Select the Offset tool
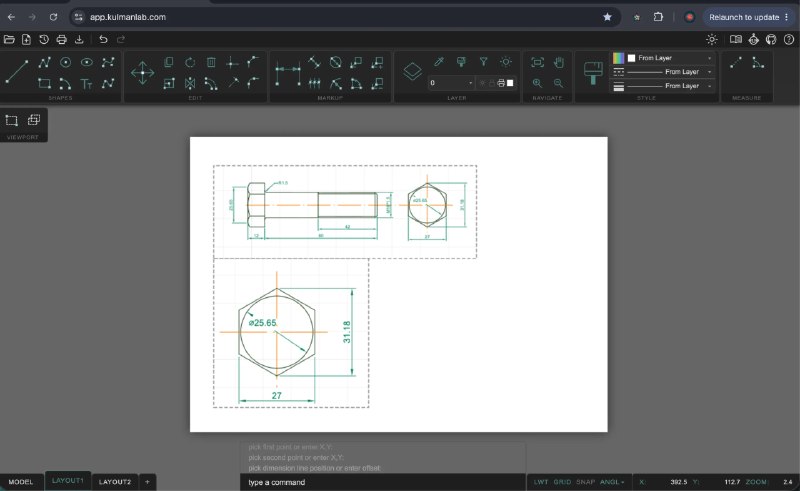This screenshot has width=800, height=491. (x=211, y=83)
